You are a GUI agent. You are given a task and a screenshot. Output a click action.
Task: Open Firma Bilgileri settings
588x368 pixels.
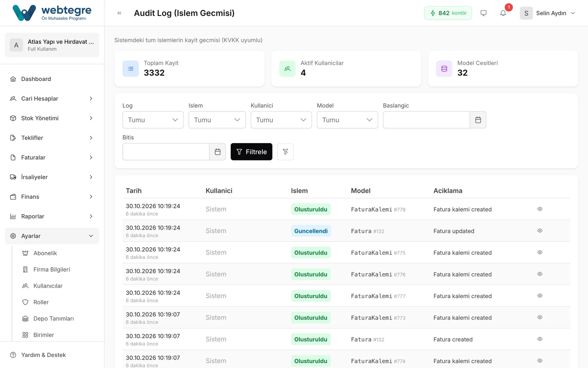51,269
